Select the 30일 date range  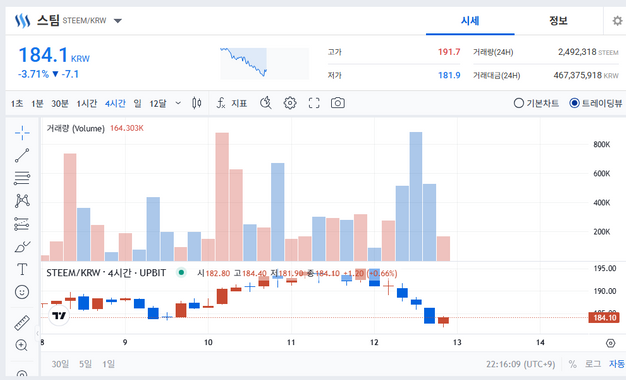(x=60, y=364)
